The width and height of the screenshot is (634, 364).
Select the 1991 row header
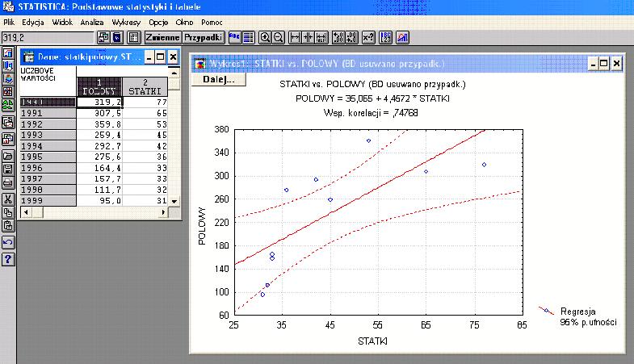point(48,113)
